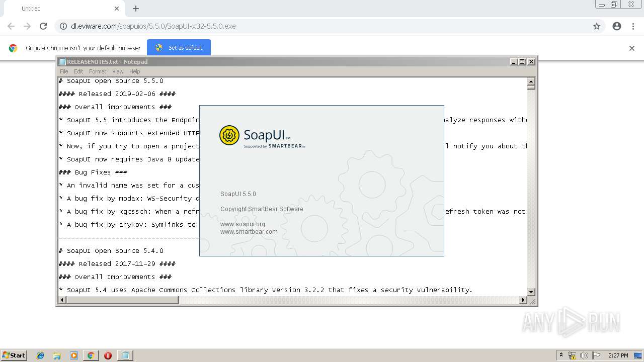Close the RELEASENOTES Notepad window
The width and height of the screenshot is (644, 362).
tap(531, 62)
